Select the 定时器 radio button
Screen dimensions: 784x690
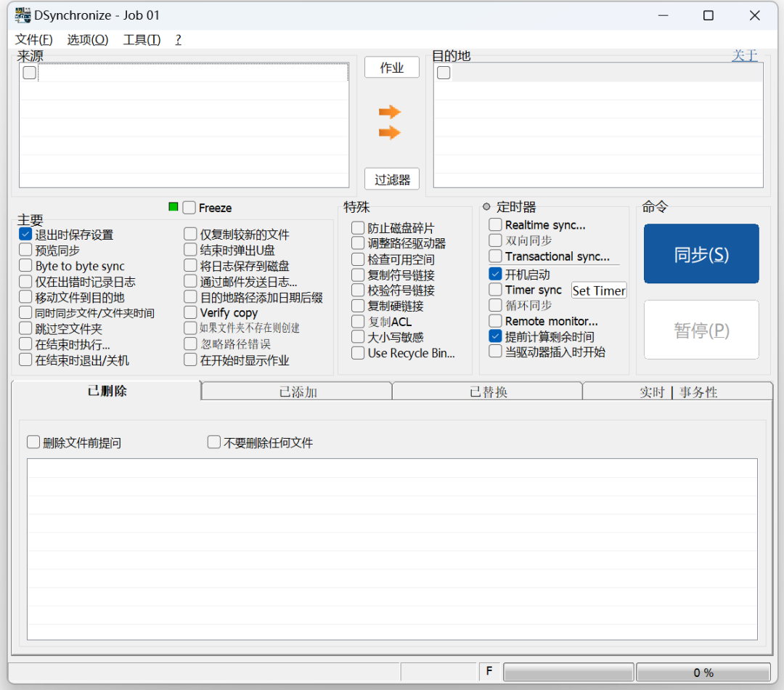click(486, 207)
